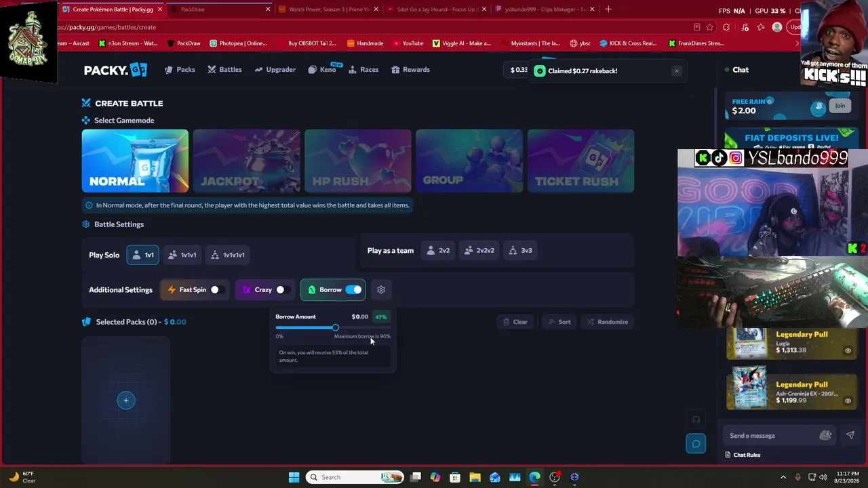
Task: Click the Clear packs button
Action: [x=515, y=322]
